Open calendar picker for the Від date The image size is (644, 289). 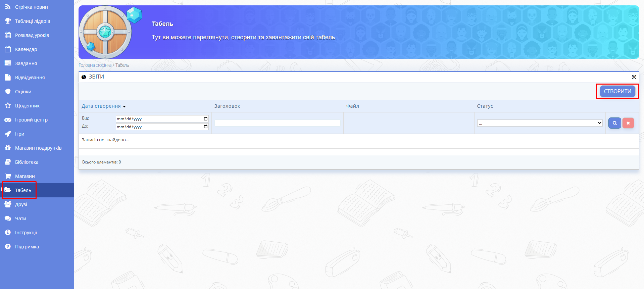(x=206, y=119)
